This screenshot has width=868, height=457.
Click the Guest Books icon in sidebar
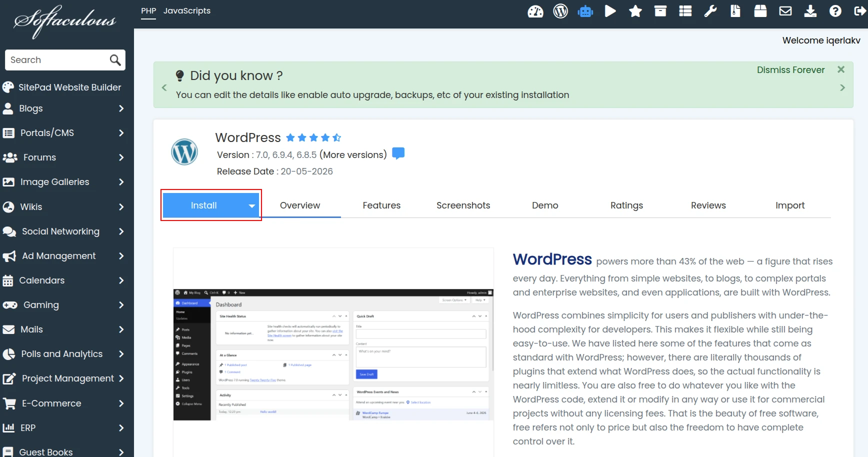8,452
